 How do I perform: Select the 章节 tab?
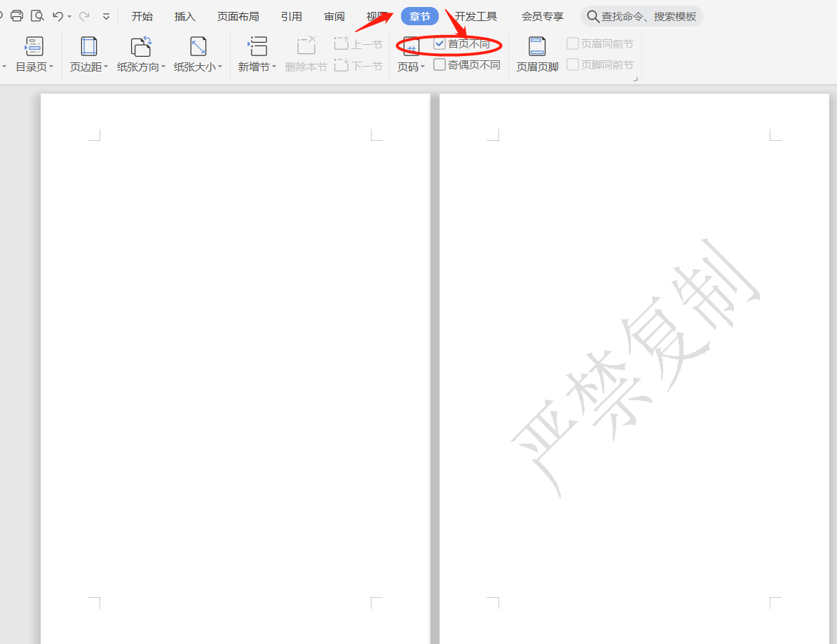(420, 17)
